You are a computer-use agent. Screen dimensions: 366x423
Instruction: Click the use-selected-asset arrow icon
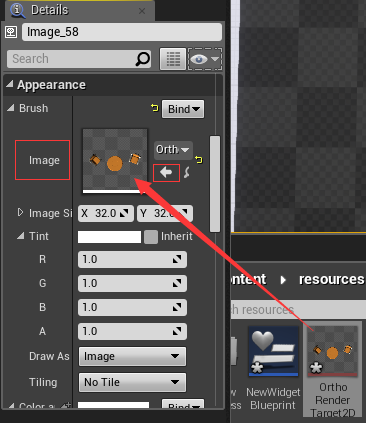tap(166, 173)
